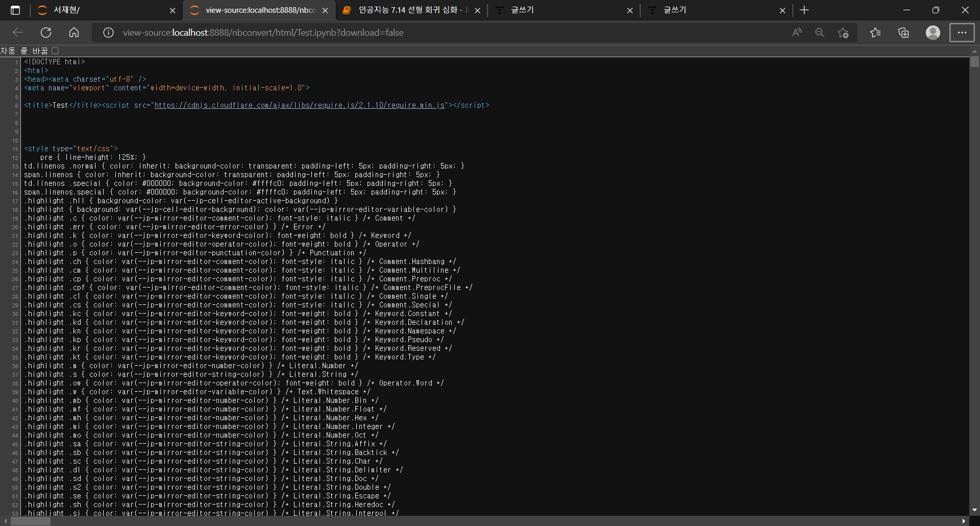Reload the view-source page

pos(46,33)
